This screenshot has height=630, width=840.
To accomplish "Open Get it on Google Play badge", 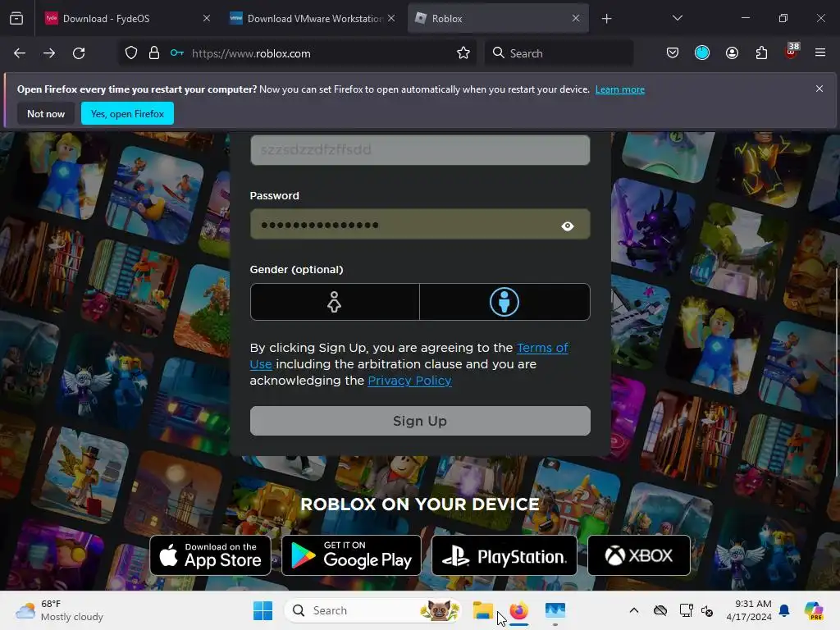I will [351, 555].
